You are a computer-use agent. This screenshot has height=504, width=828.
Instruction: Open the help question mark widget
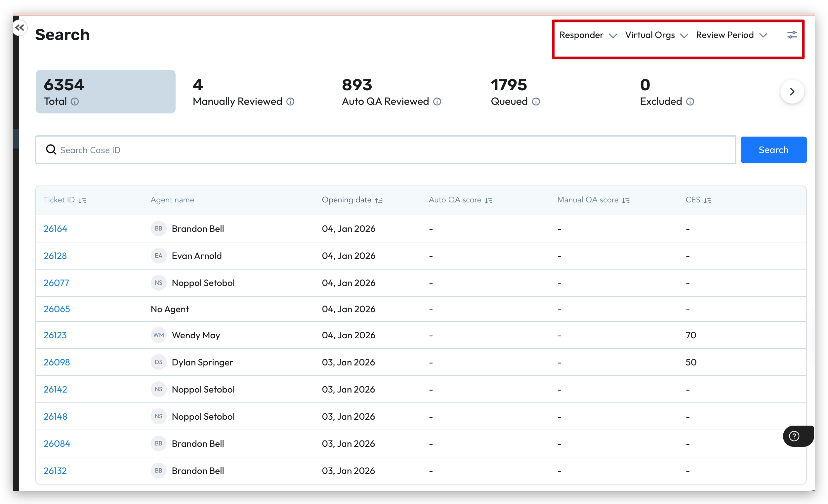pyautogui.click(x=794, y=436)
